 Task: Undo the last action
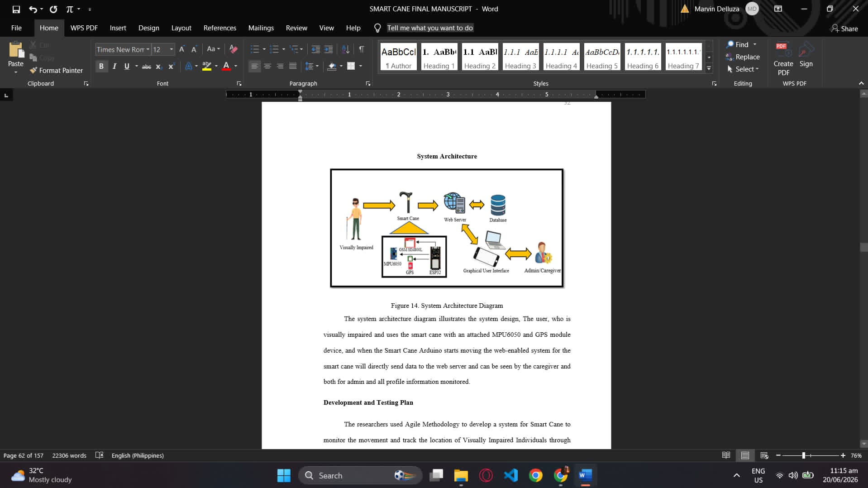click(x=33, y=9)
